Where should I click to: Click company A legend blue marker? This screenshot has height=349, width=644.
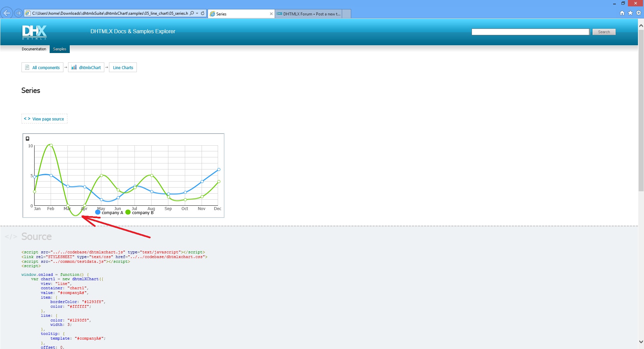point(98,212)
